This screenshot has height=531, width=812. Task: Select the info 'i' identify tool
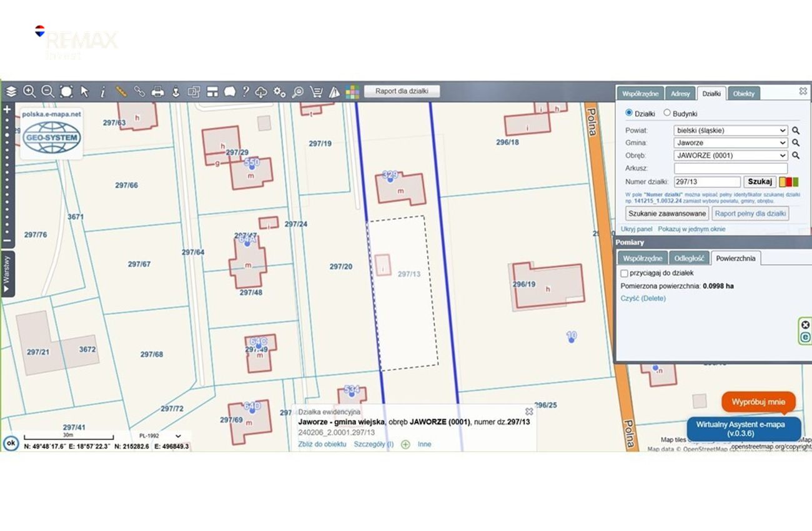(x=103, y=92)
